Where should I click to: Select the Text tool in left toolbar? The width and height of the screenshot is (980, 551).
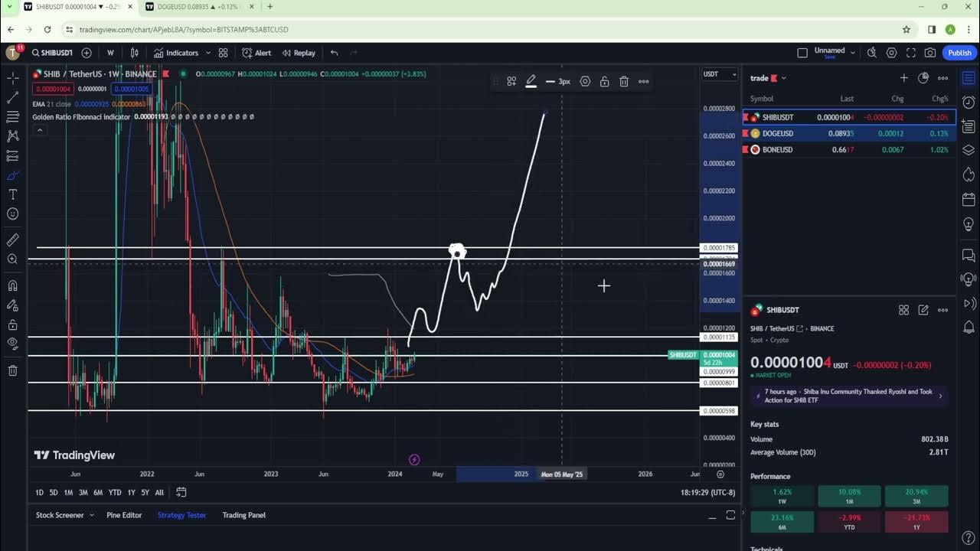click(x=12, y=194)
